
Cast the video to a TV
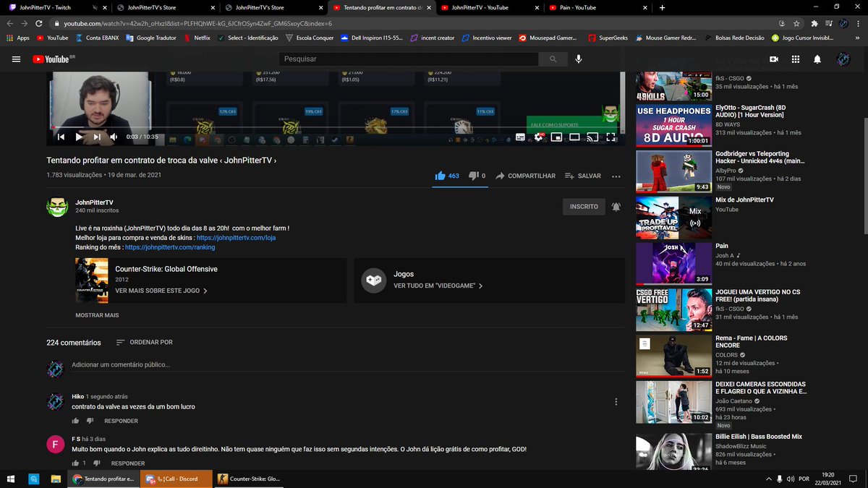592,137
